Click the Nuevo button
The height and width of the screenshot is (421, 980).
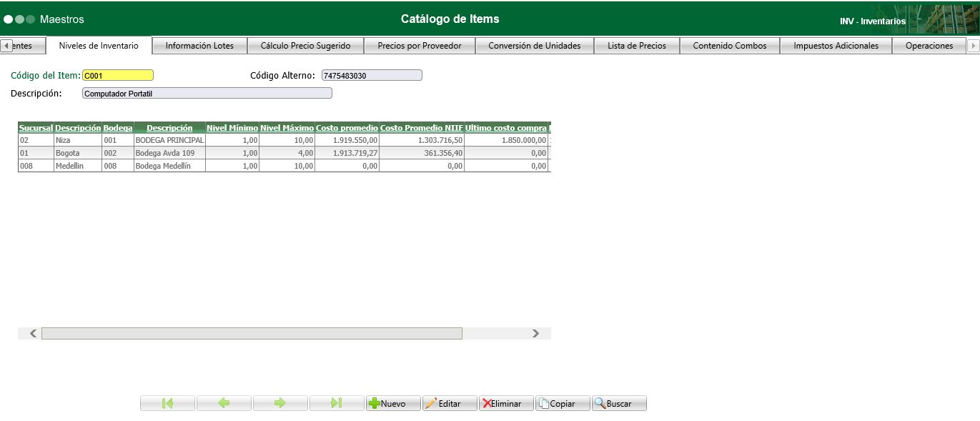click(393, 403)
